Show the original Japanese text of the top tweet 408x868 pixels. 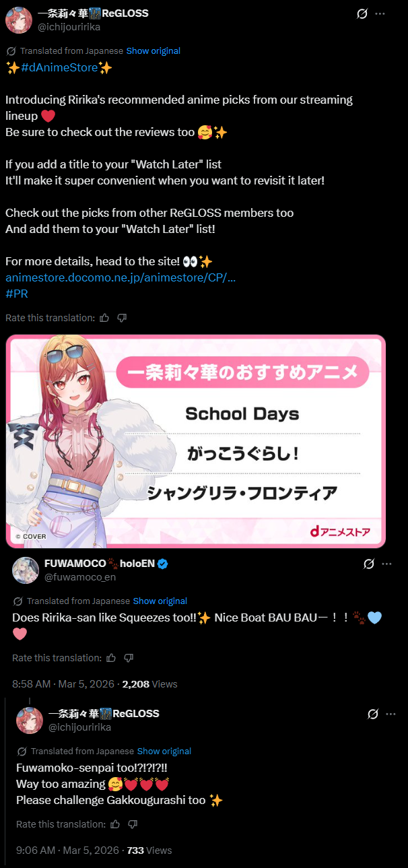[x=154, y=51]
